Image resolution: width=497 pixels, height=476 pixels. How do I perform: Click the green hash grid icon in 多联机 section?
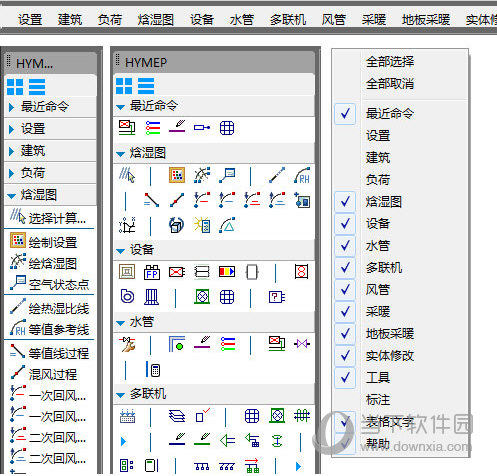tap(302, 416)
